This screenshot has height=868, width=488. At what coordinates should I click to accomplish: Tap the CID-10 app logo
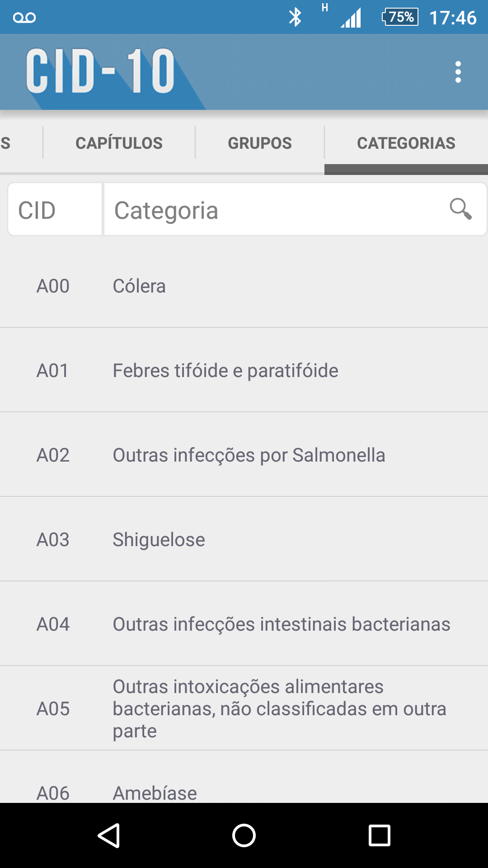100,71
